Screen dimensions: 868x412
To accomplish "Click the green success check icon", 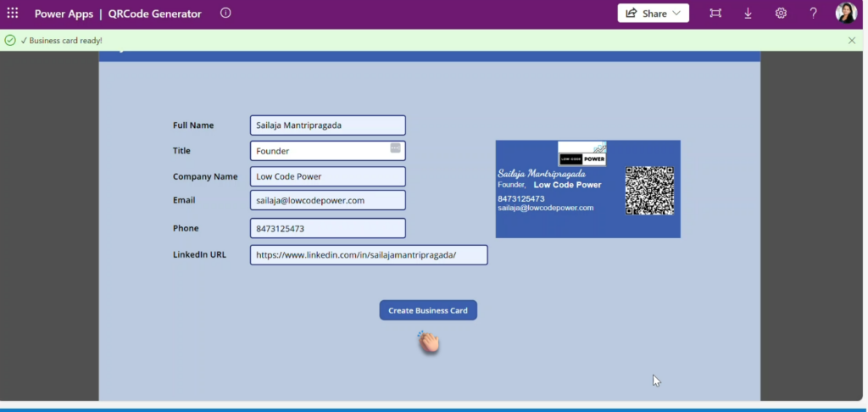I will pyautogui.click(x=10, y=41).
